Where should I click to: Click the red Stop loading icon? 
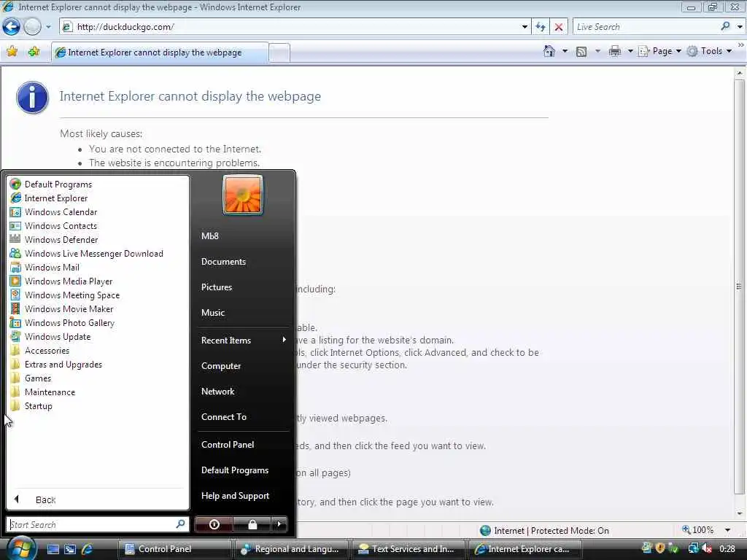(x=559, y=27)
